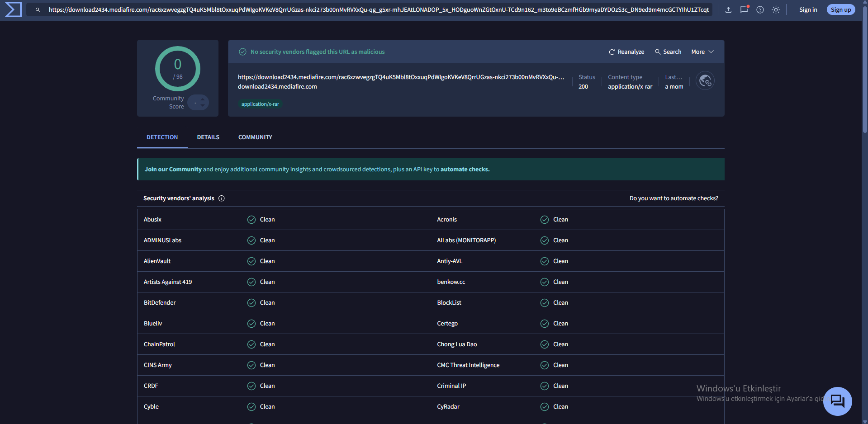Click the Clean check icon in the BitDefender row
This screenshot has width=868, height=424.
[x=251, y=303]
